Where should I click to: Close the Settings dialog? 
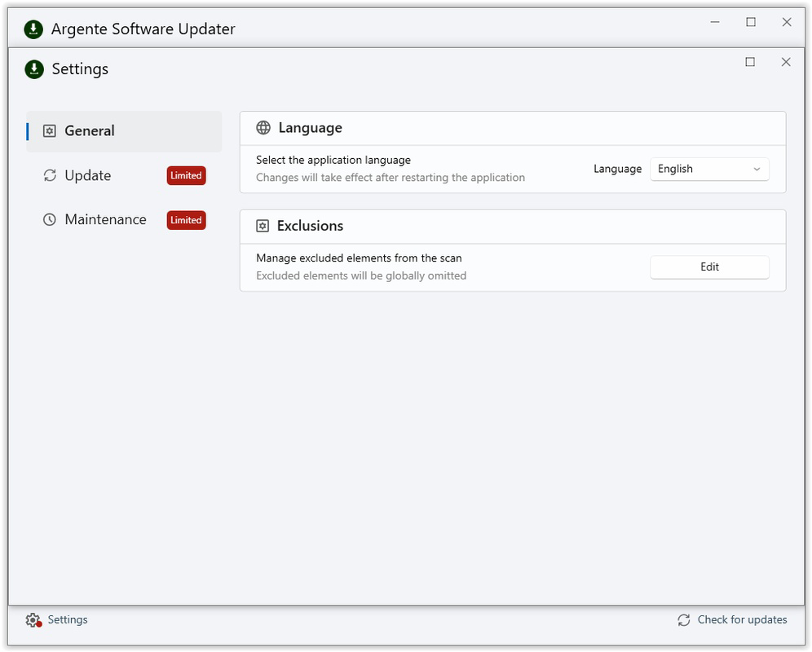click(x=786, y=62)
